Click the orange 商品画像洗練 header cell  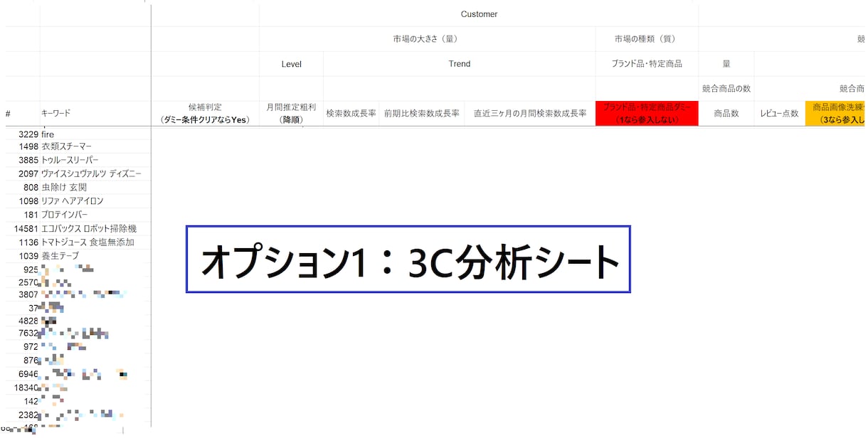pos(835,114)
